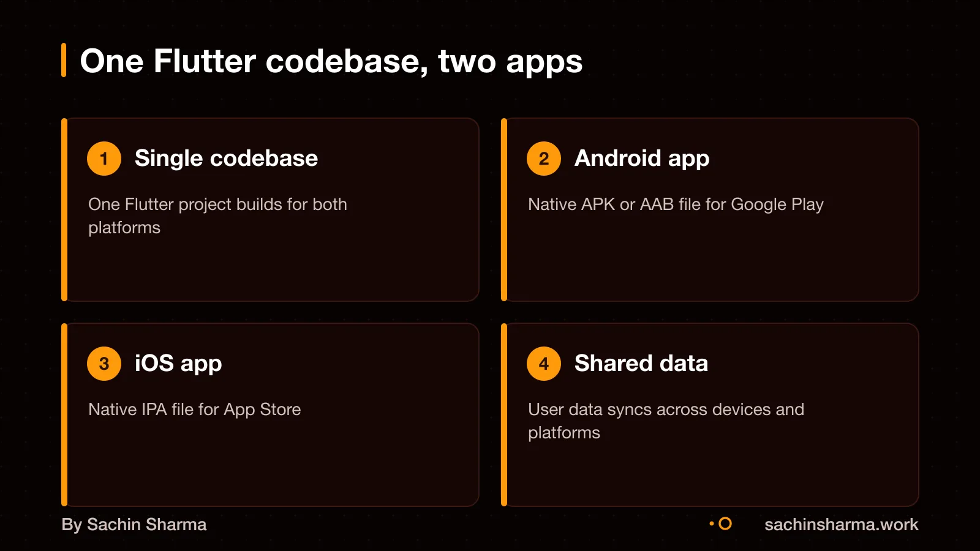Viewport: 980px width, 551px height.
Task: Click 'Native IPA file for App Store' text
Action: point(195,410)
